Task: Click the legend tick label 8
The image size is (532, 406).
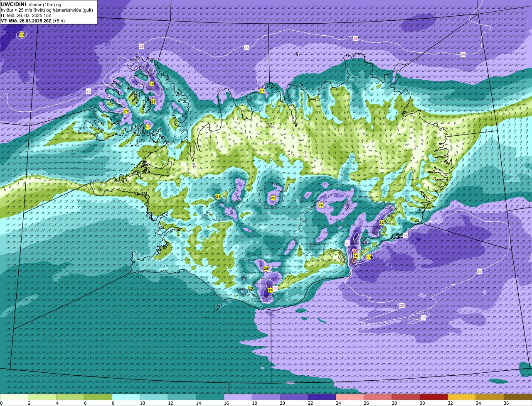Action: pyautogui.click(x=113, y=403)
